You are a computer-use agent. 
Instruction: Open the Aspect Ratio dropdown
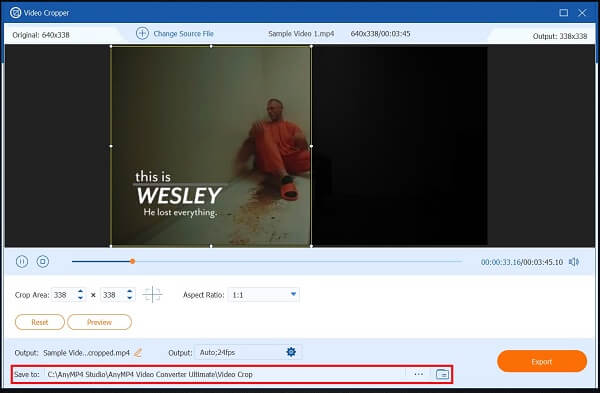264,295
